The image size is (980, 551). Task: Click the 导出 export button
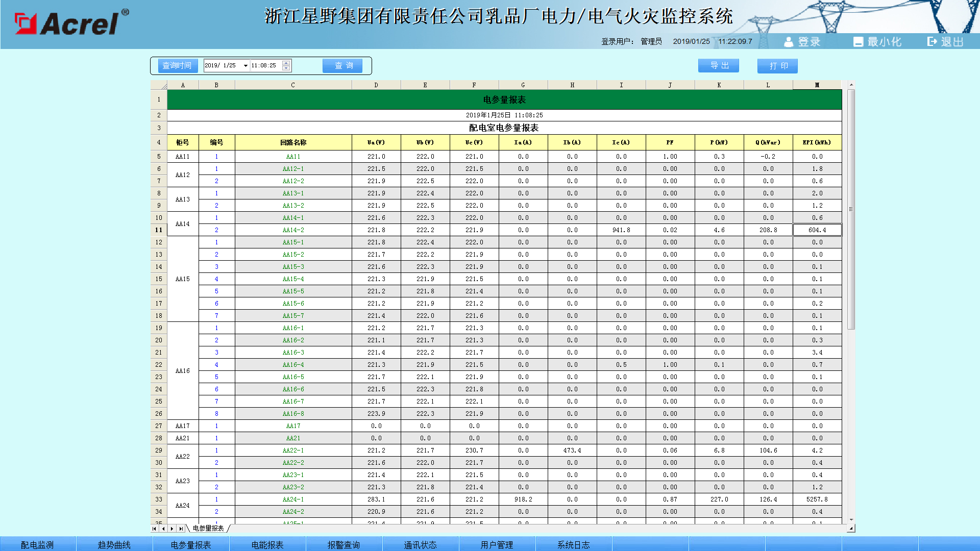(x=719, y=66)
